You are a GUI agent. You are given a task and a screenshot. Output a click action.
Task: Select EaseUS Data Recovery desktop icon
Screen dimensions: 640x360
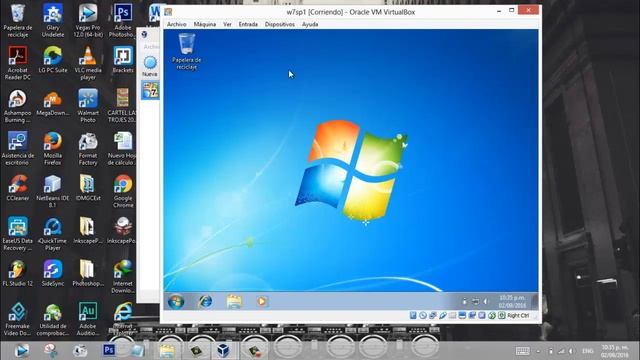(x=18, y=233)
